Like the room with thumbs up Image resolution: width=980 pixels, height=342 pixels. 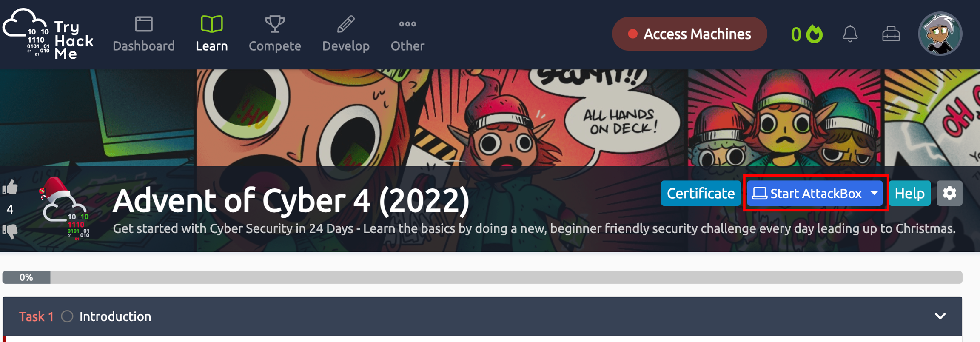10,187
